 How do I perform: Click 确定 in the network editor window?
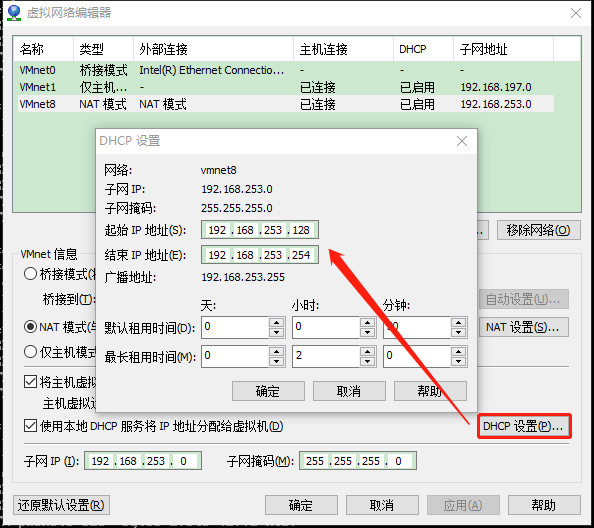301,505
